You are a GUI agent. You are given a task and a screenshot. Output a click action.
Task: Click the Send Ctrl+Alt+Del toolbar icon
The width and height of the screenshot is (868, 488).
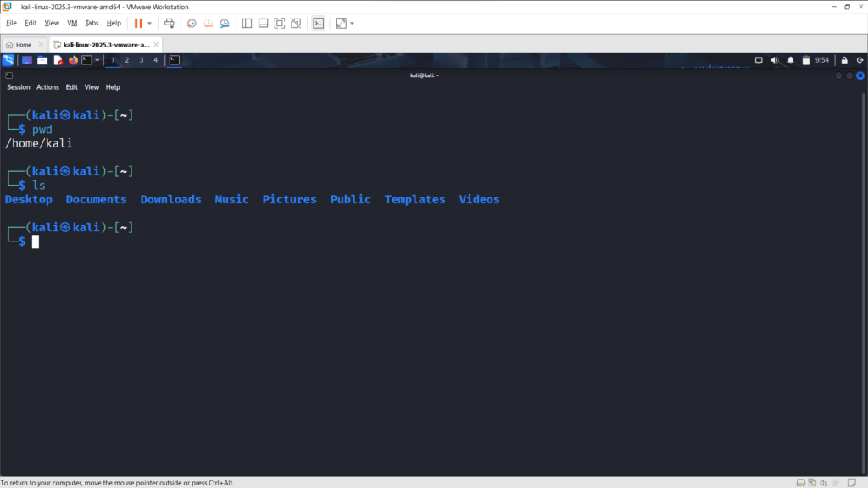click(x=170, y=23)
